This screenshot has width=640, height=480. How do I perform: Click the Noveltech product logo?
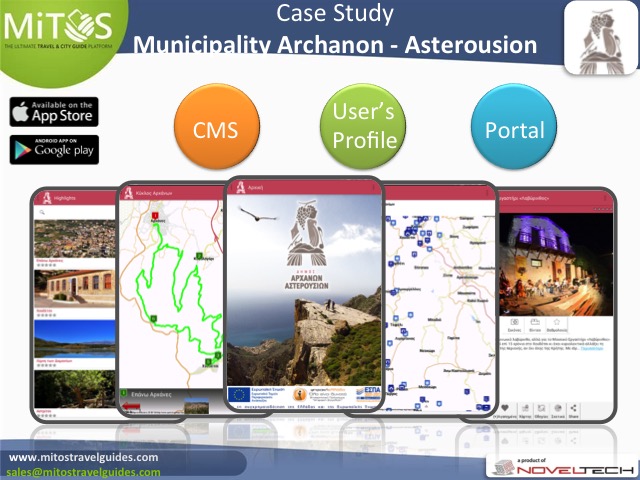coord(563,467)
